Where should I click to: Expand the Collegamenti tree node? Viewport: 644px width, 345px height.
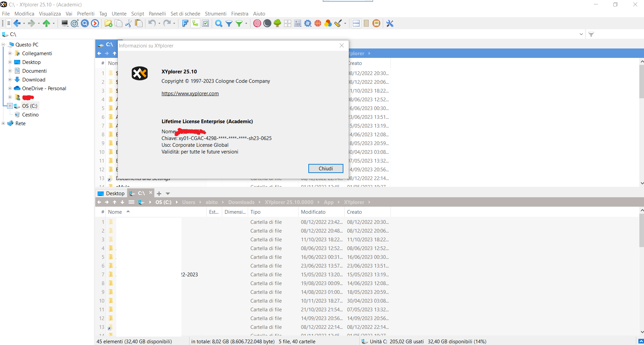click(x=10, y=53)
